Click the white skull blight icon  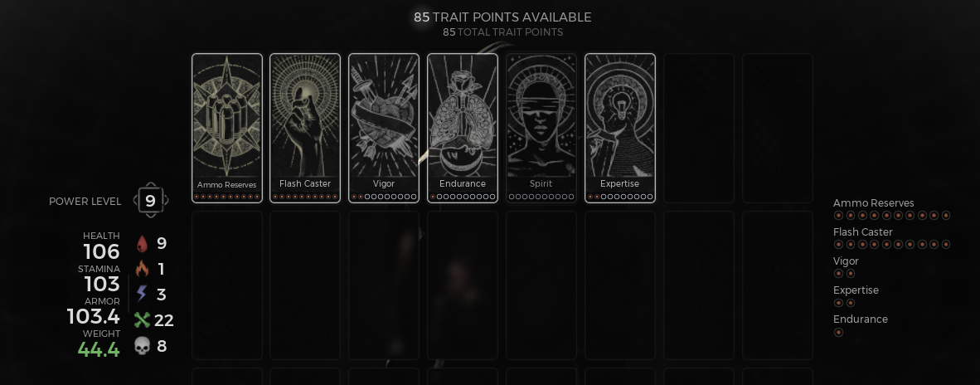click(x=143, y=346)
